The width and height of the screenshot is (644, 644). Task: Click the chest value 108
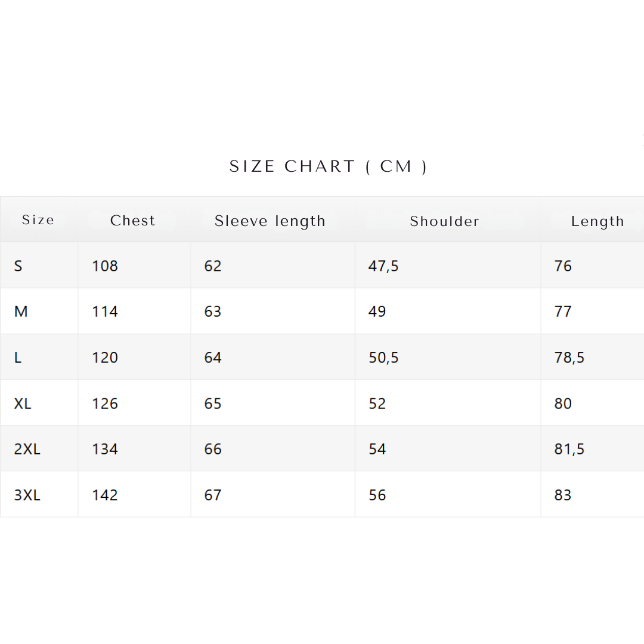coord(105,266)
